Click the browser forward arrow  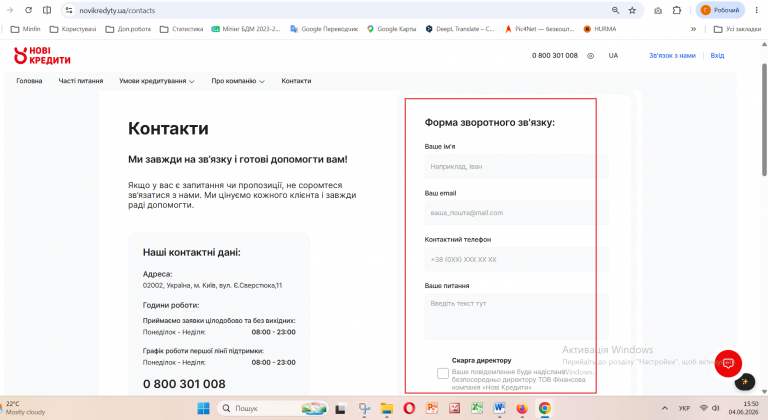click(10, 10)
